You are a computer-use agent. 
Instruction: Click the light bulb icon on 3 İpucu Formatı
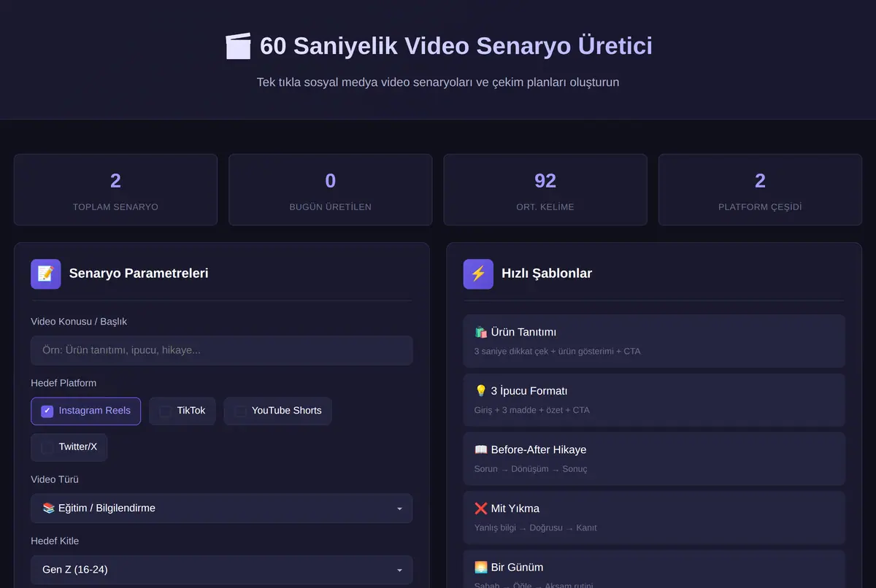tap(481, 391)
